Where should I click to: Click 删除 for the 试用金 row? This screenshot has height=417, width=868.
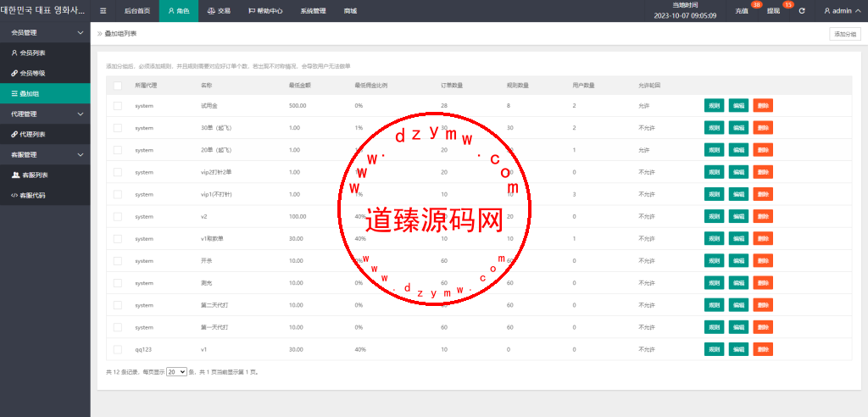pyautogui.click(x=763, y=106)
